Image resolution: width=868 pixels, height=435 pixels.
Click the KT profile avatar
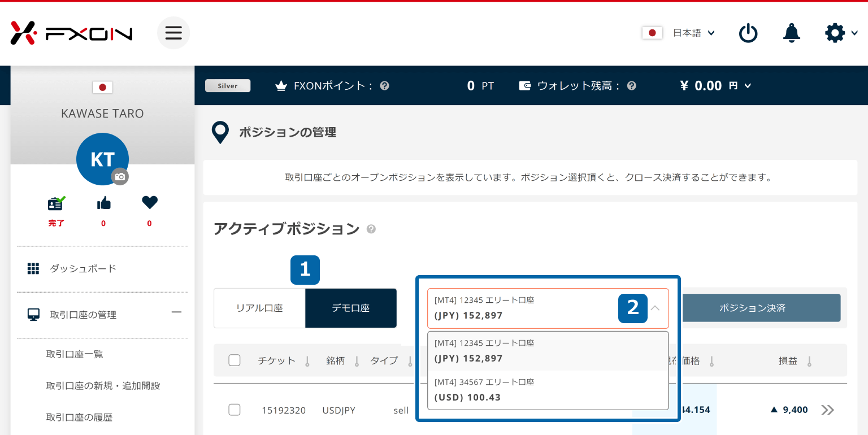[102, 159]
